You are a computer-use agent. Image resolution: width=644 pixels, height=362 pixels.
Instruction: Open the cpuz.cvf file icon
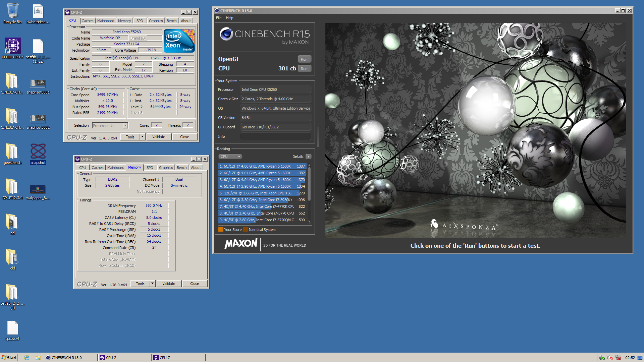(x=12, y=330)
